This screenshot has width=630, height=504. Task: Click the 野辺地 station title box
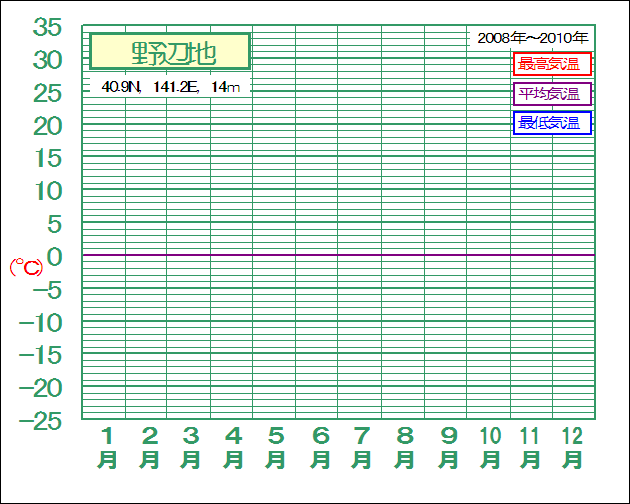click(x=170, y=51)
